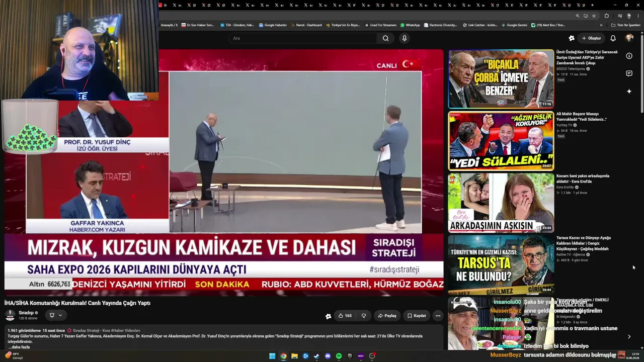Open File Explorer from the taskbar
Screen dimensions: 644x362
(x=294, y=356)
